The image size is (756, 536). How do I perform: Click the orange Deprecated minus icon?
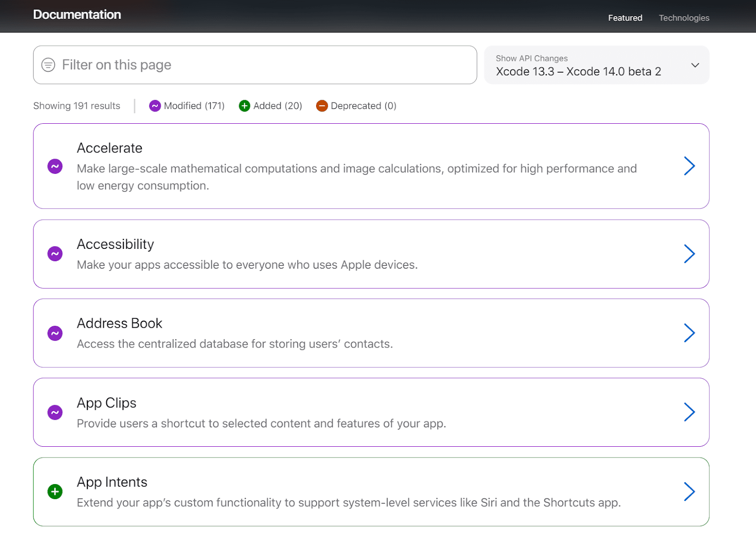(x=322, y=106)
